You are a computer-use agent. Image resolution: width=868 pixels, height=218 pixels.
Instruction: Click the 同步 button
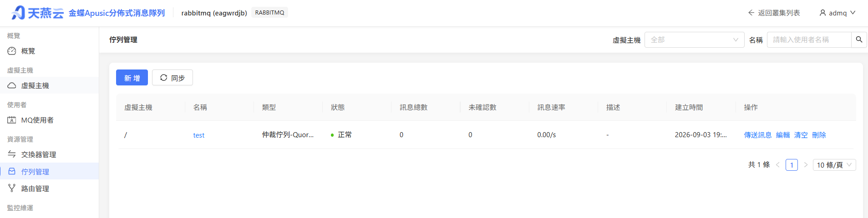[x=173, y=78]
